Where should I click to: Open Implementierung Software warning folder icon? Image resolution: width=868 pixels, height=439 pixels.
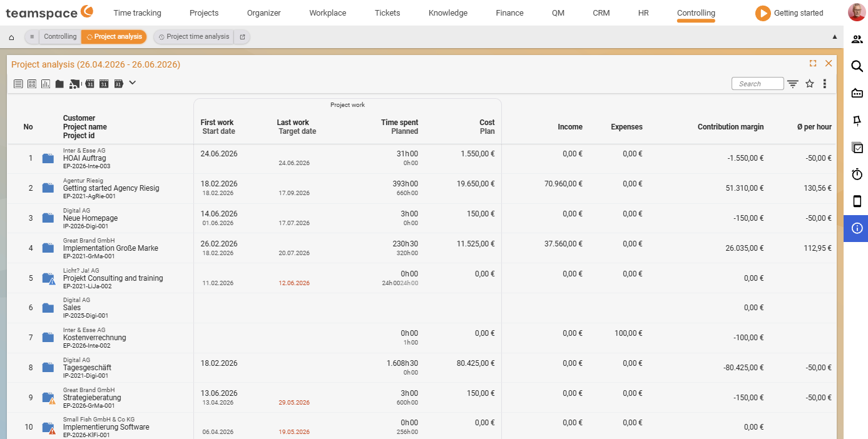[x=49, y=428]
